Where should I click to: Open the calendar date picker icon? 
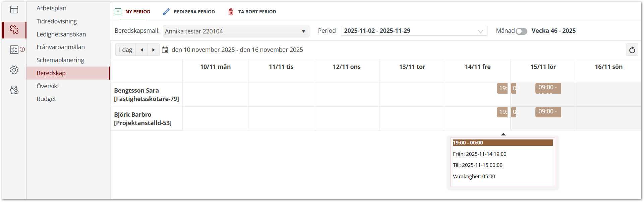165,50
